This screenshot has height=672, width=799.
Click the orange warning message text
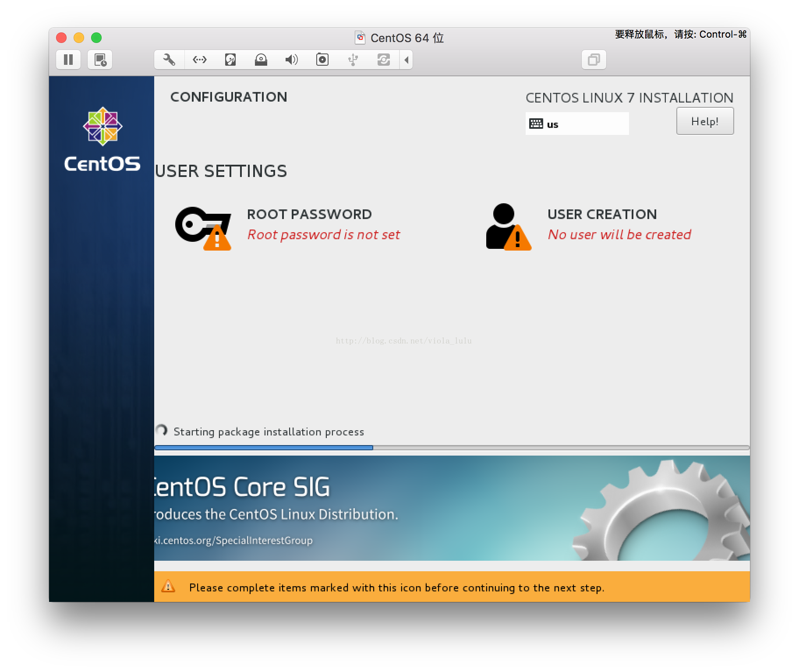point(397,588)
